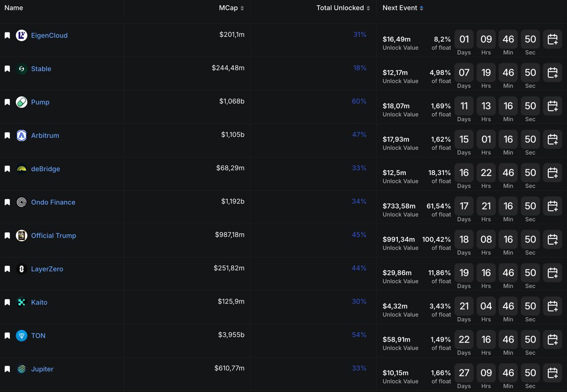Click the Pump token logo icon
This screenshot has height=392, width=567.
(x=21, y=102)
